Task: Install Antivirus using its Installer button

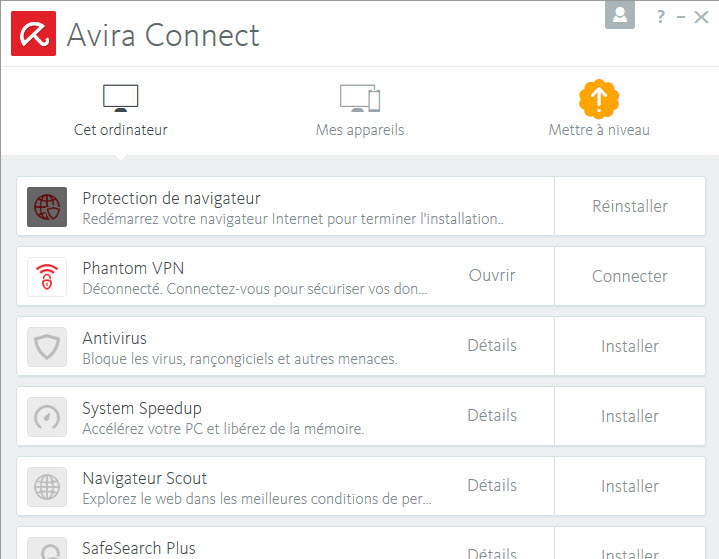Action: pos(630,346)
